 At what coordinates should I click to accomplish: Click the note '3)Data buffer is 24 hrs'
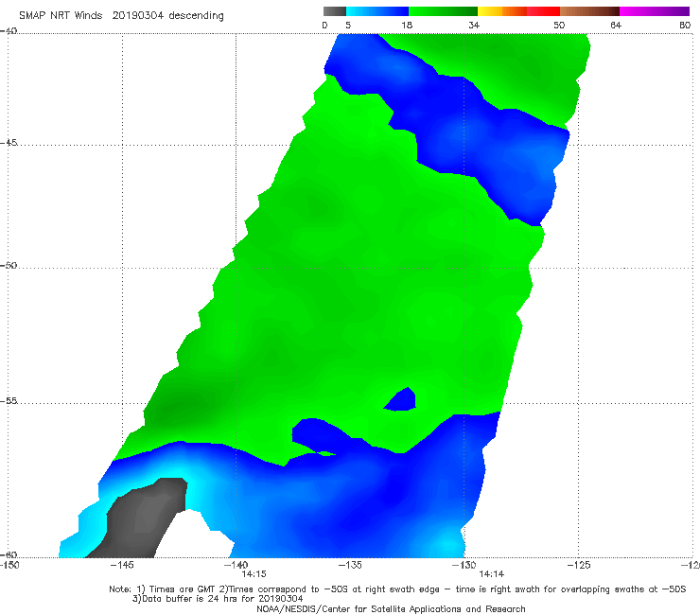pos(218,599)
